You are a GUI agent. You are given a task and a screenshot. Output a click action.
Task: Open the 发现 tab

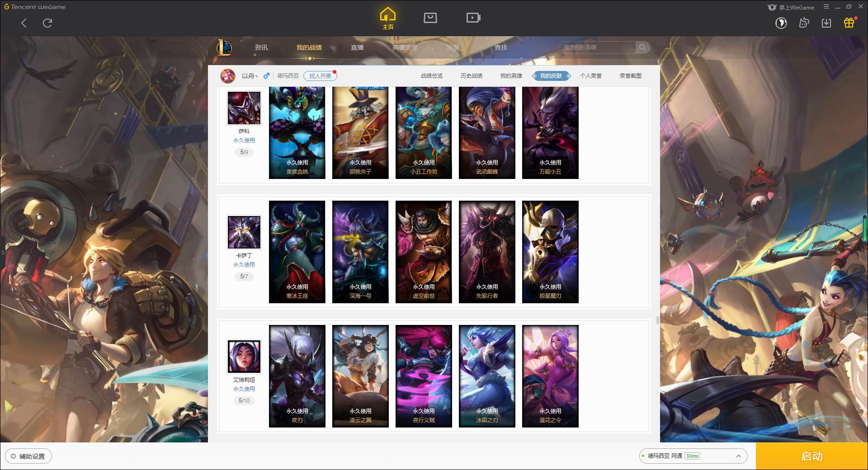click(453, 47)
